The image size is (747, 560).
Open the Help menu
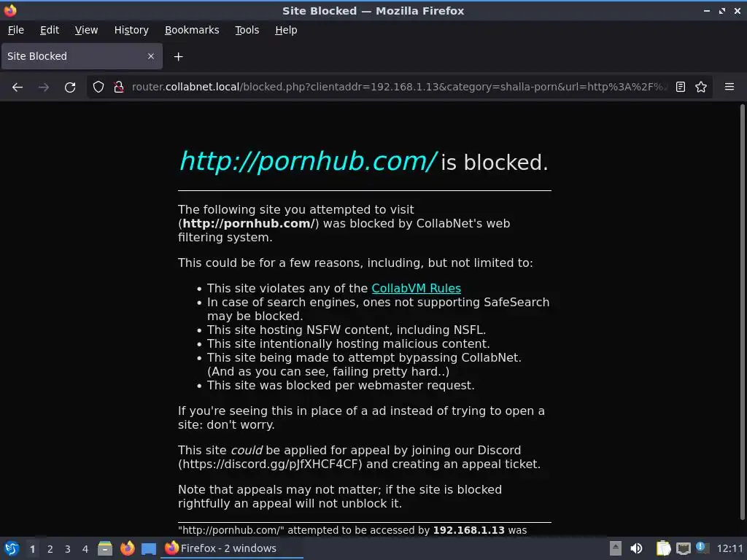pyautogui.click(x=286, y=30)
